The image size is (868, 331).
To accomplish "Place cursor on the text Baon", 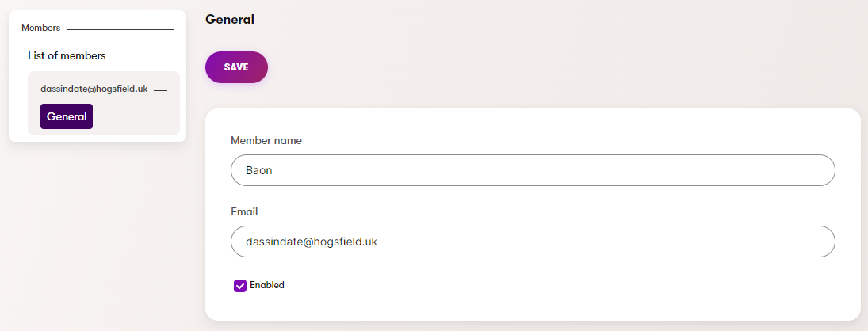I will pos(259,170).
